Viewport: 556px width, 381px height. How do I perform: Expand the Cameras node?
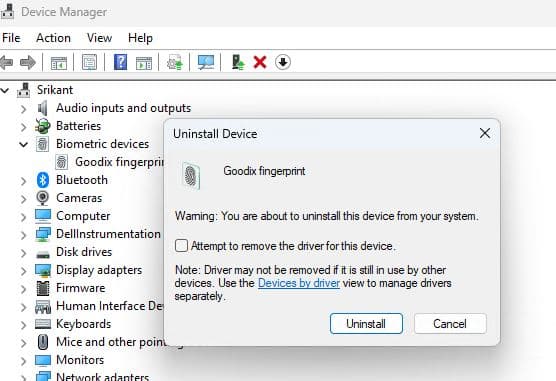pyautogui.click(x=23, y=199)
